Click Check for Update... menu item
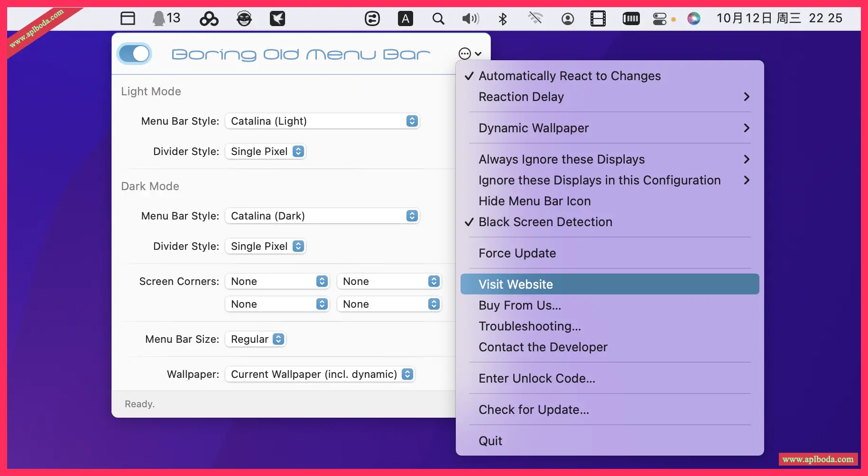The image size is (868, 476). 610,410
